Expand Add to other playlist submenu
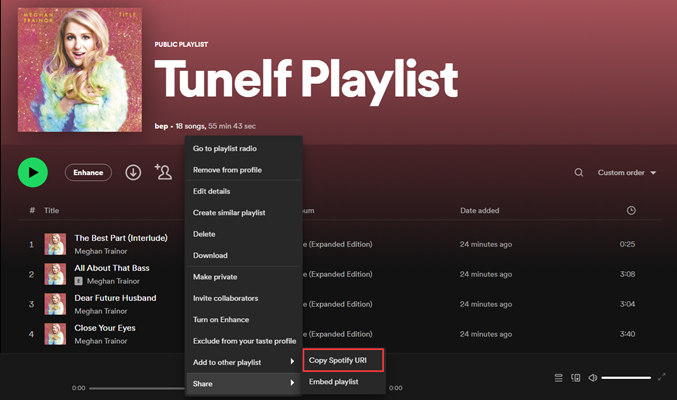 click(x=243, y=362)
